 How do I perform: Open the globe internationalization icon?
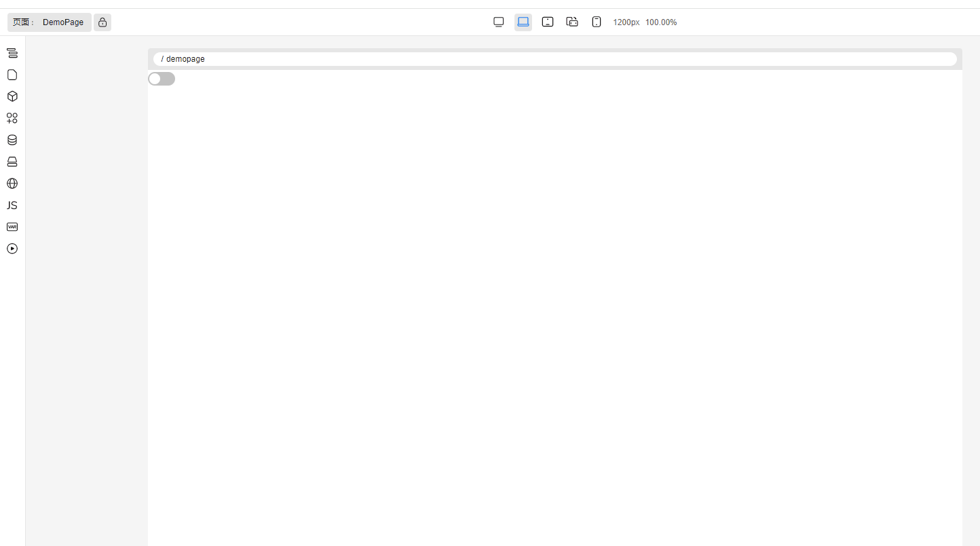(x=12, y=183)
